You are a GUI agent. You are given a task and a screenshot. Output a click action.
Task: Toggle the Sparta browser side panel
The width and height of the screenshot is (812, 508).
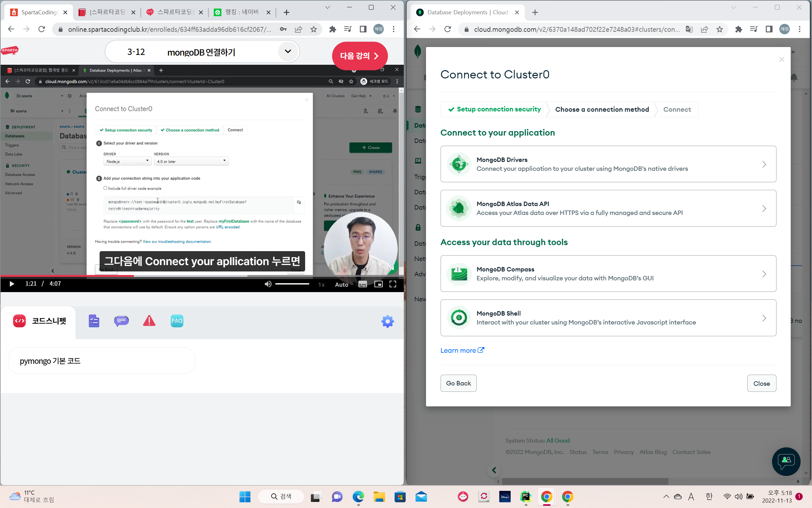pos(363,29)
